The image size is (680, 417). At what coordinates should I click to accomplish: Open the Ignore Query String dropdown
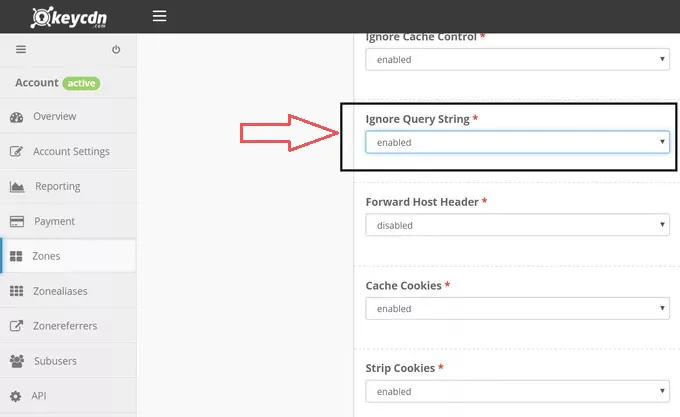click(x=516, y=143)
